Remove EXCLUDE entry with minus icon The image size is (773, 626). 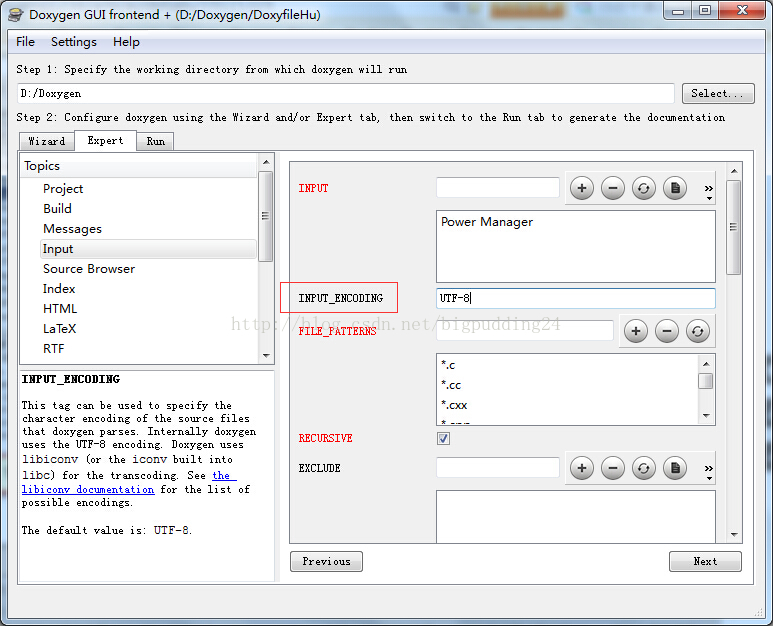click(613, 468)
